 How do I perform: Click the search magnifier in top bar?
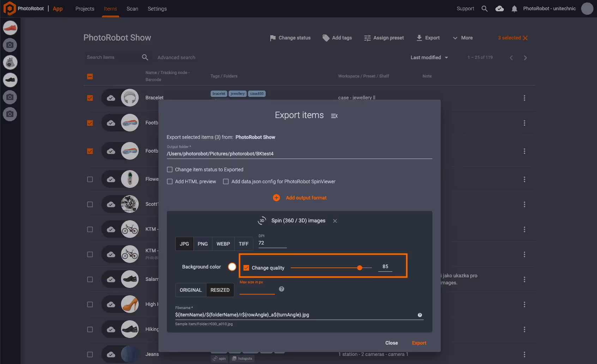(484, 8)
